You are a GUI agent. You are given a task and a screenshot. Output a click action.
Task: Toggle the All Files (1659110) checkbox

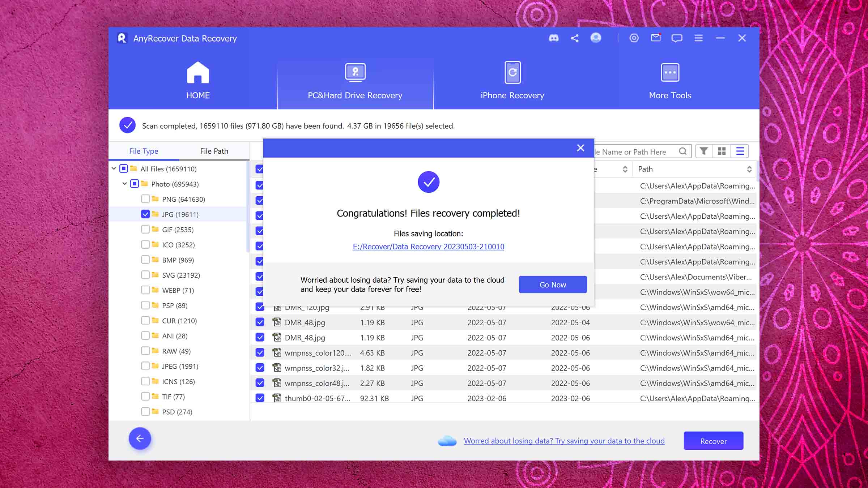(124, 168)
